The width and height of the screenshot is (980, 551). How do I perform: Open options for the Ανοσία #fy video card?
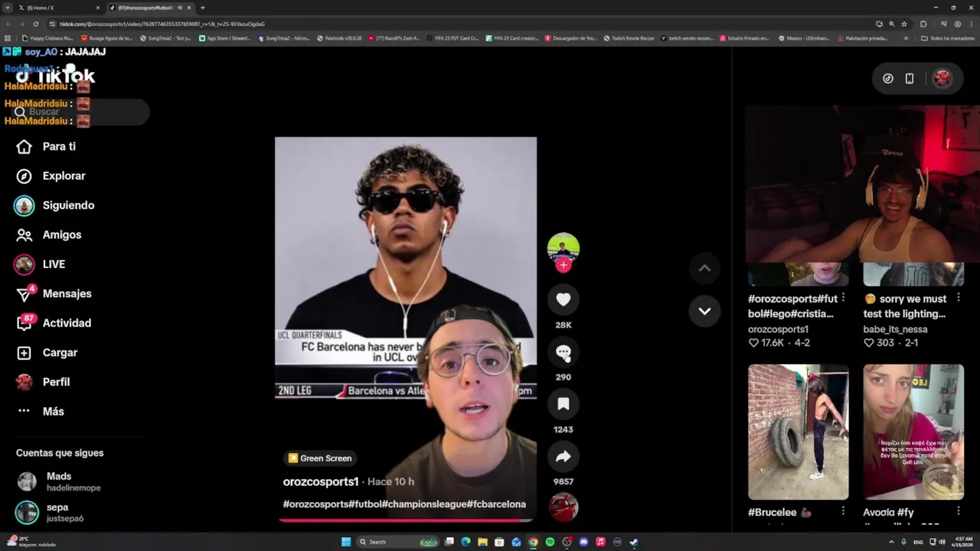958,511
